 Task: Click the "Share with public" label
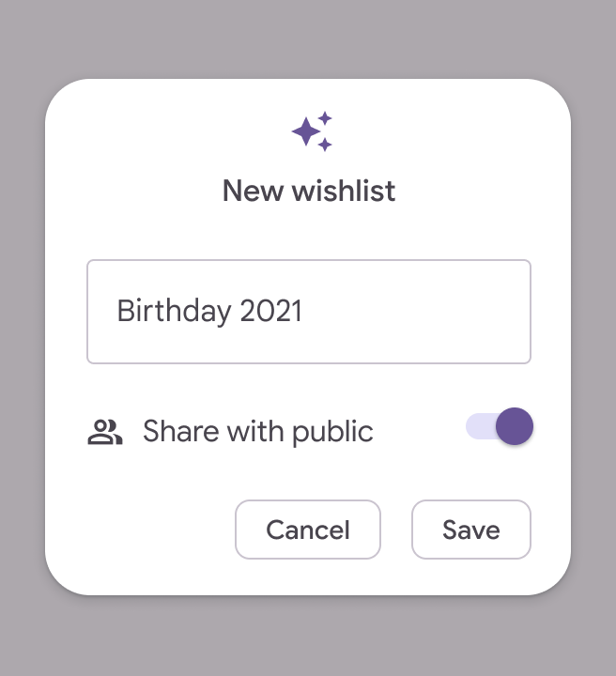(x=258, y=432)
